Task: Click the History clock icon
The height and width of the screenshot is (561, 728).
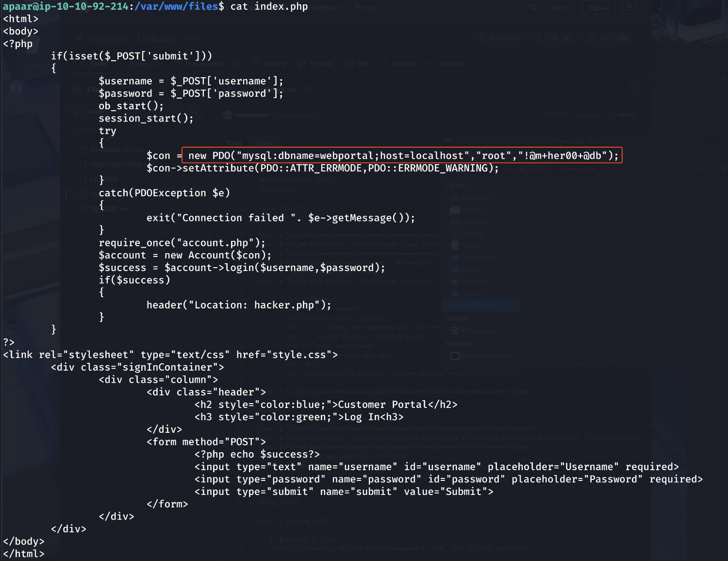Action: (612, 115)
